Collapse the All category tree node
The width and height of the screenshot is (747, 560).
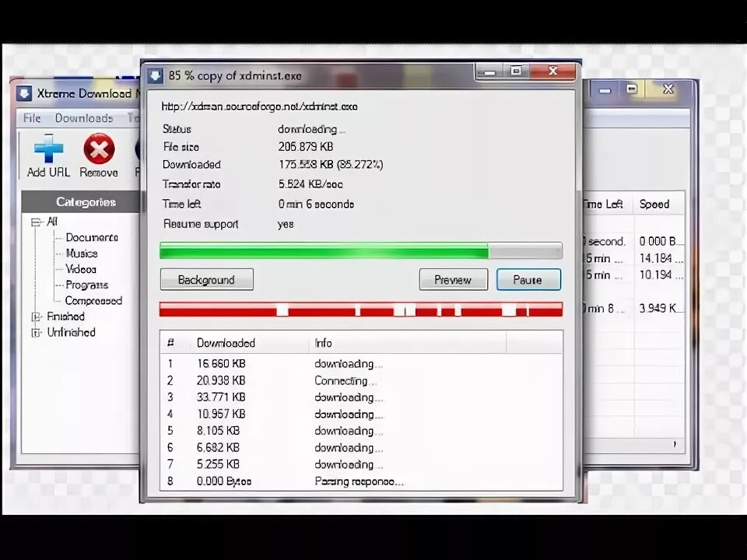coord(36,222)
